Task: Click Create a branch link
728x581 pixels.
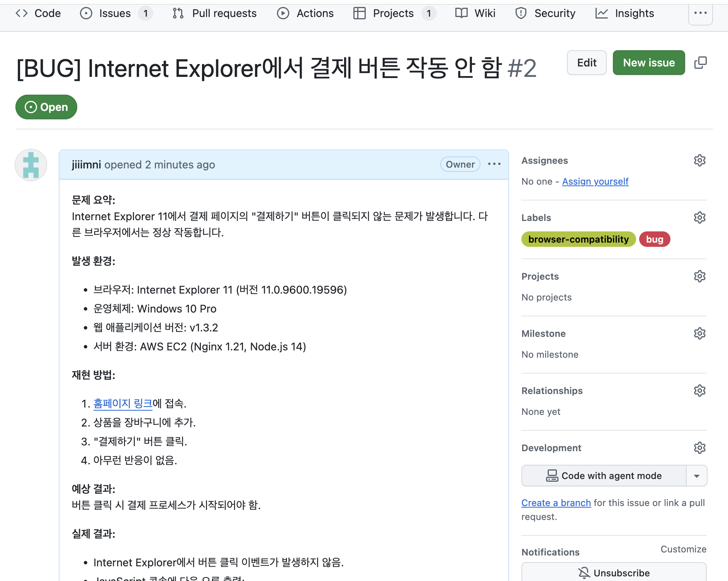Action: pos(556,503)
